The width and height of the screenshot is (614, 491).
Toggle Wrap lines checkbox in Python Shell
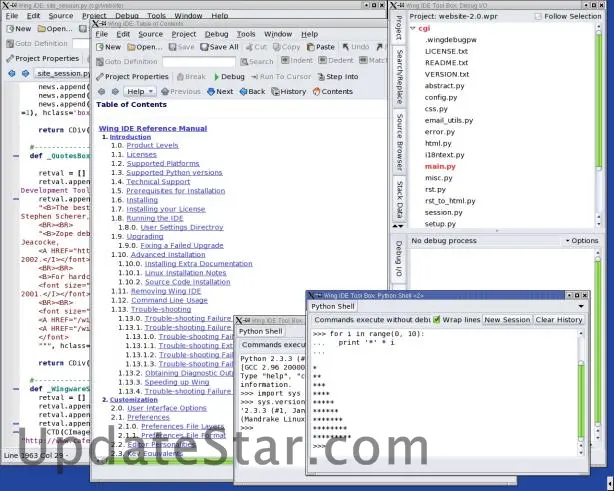[x=437, y=320]
